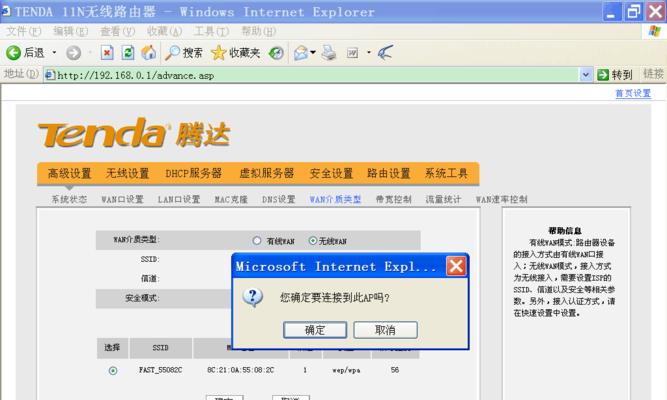Expand the Mail dropdown arrow
The image size is (667, 400).
tap(313, 52)
